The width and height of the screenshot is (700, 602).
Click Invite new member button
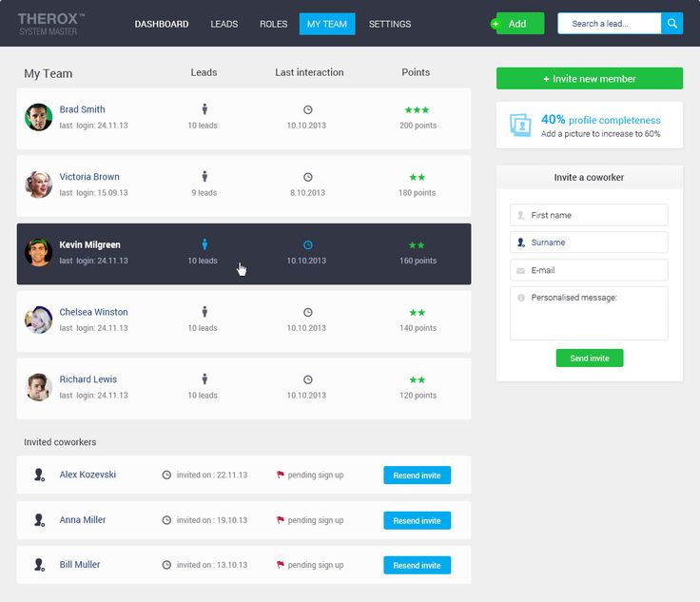point(590,79)
